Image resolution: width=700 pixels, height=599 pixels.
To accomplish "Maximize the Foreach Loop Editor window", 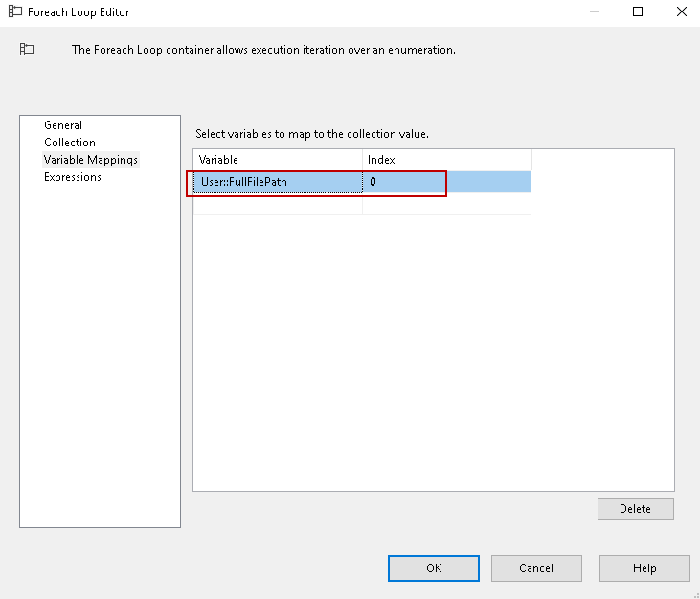I will tap(638, 12).
